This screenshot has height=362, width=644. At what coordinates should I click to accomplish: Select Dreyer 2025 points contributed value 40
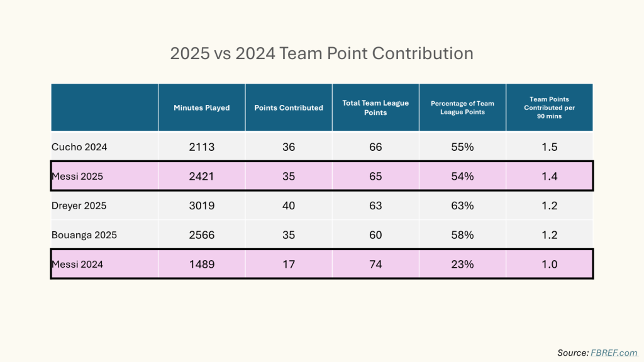289,206
